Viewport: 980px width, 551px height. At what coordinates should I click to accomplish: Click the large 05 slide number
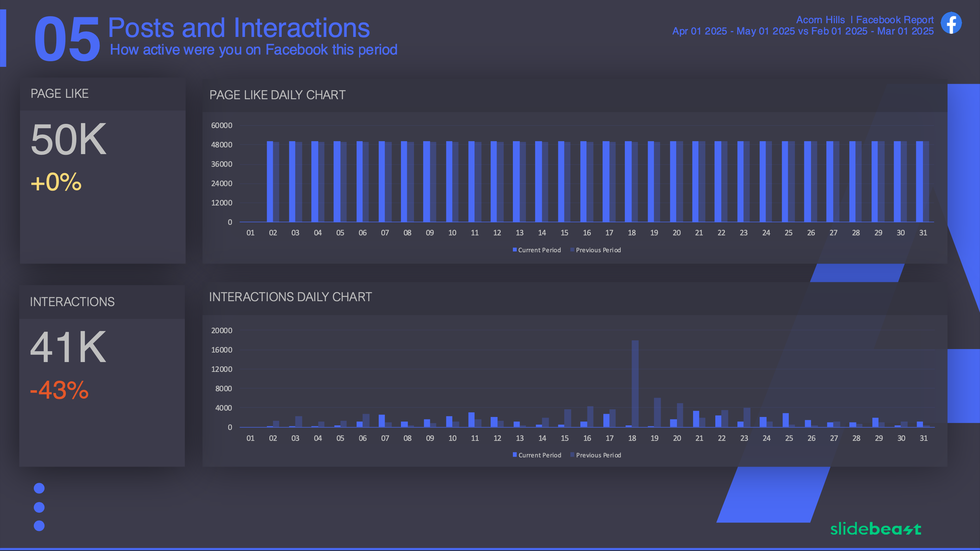click(x=67, y=39)
